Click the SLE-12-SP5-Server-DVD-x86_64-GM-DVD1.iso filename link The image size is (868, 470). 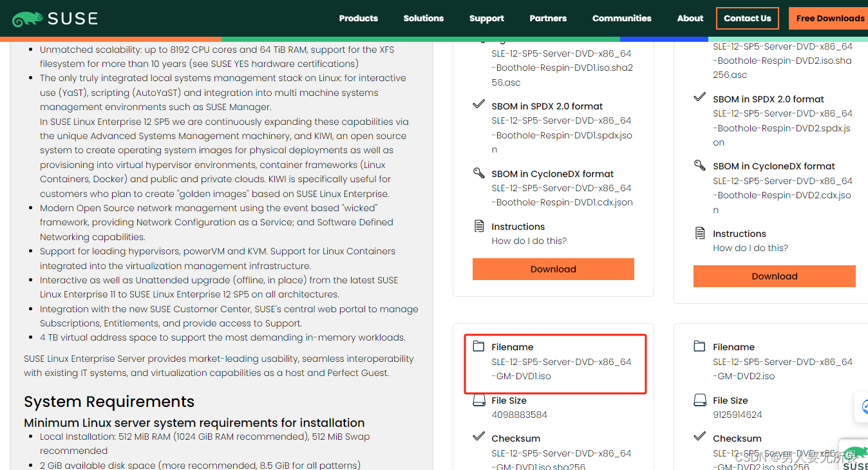click(x=561, y=368)
